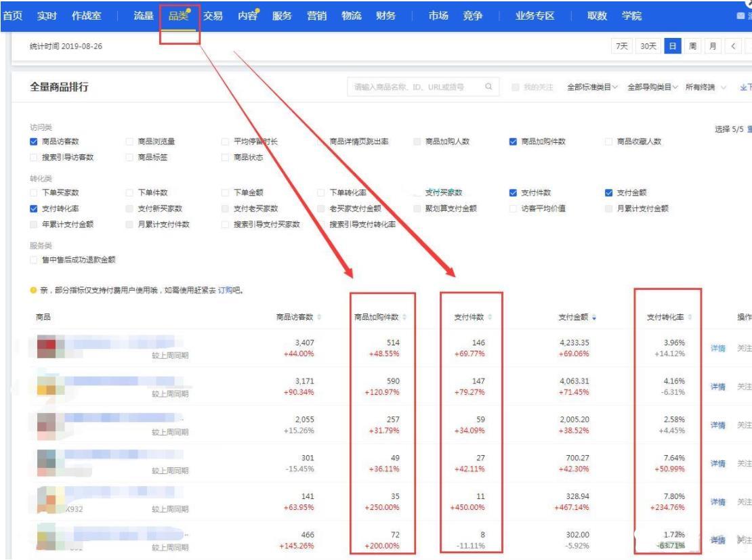Image resolution: width=752 pixels, height=560 pixels.
Task: Focus the product name search field
Action: tap(413, 87)
